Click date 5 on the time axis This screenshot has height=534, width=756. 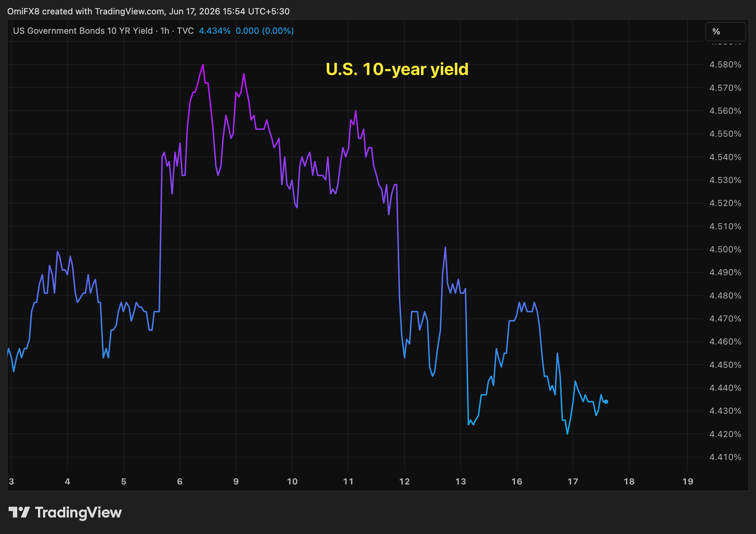[124, 482]
